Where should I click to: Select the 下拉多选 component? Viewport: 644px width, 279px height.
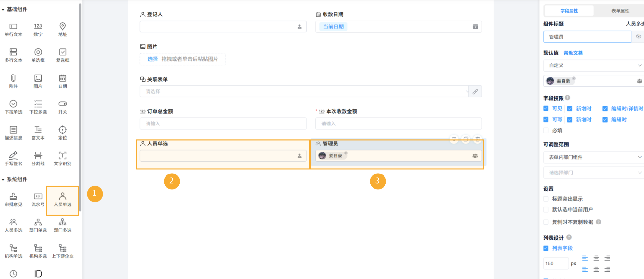coord(38,107)
